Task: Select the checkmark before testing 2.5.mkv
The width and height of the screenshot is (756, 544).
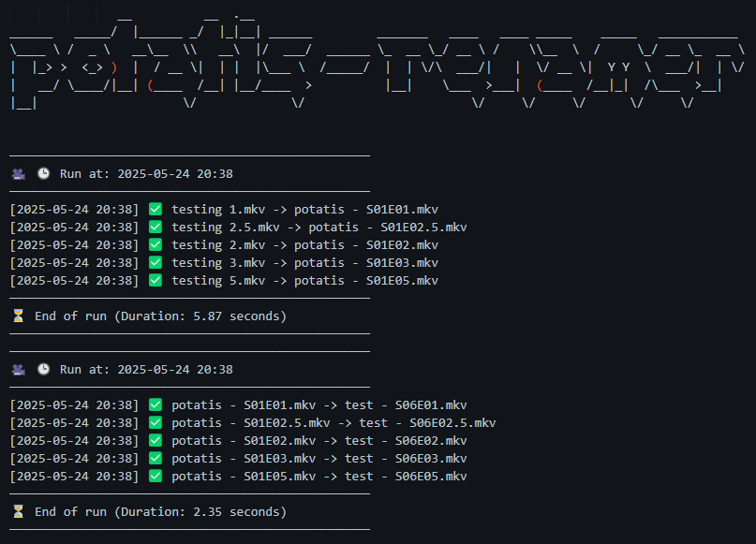Action: 156,227
